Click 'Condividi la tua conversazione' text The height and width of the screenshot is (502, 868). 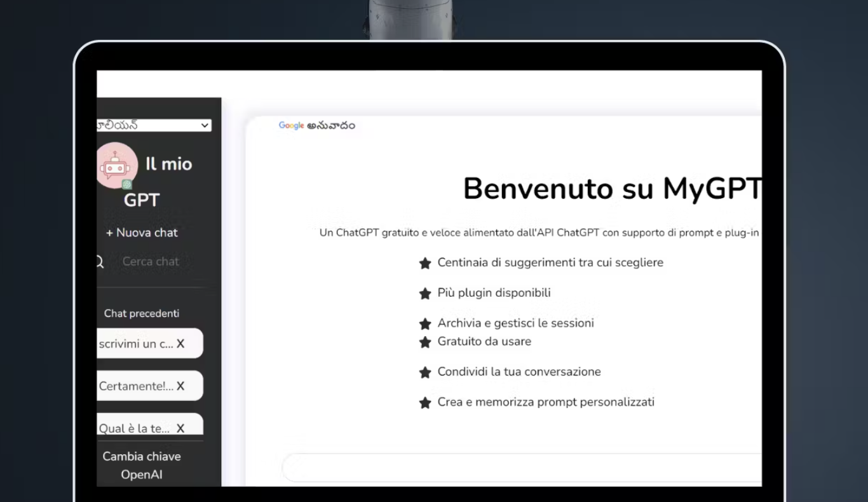519,372
